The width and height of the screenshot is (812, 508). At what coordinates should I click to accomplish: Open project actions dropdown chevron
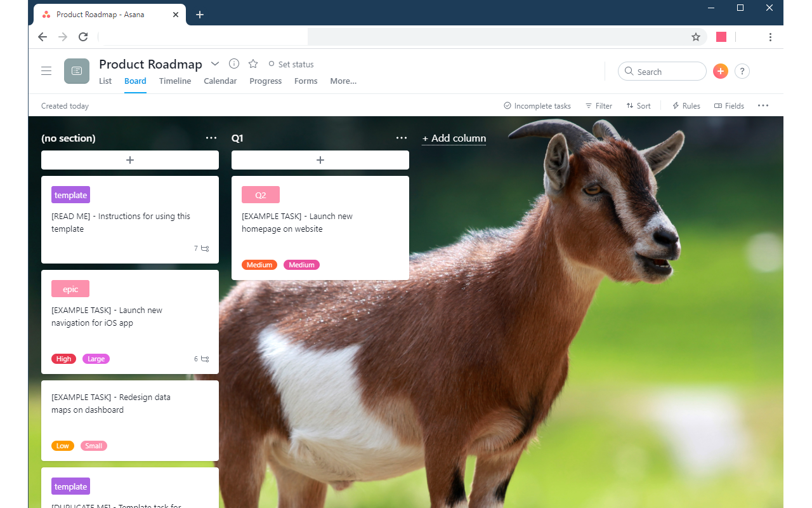point(215,63)
